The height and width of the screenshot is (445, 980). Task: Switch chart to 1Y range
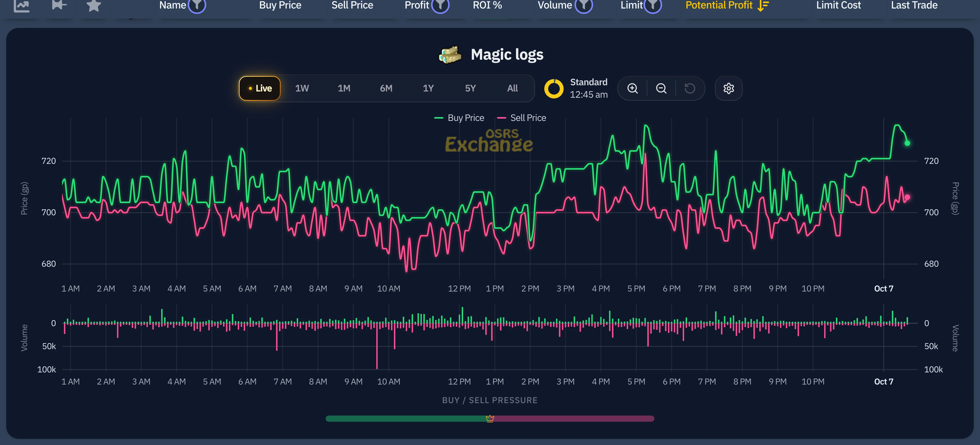click(428, 88)
